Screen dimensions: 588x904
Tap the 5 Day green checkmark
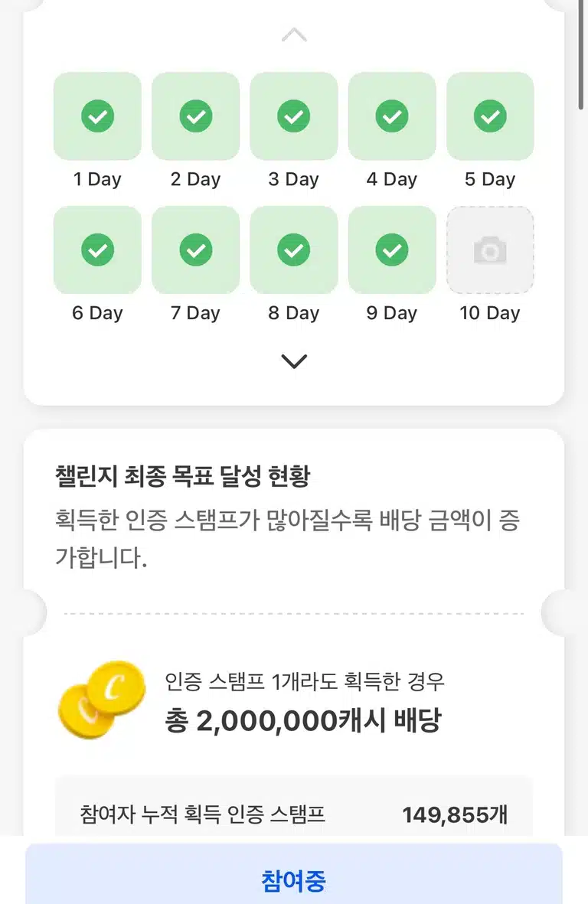point(490,116)
